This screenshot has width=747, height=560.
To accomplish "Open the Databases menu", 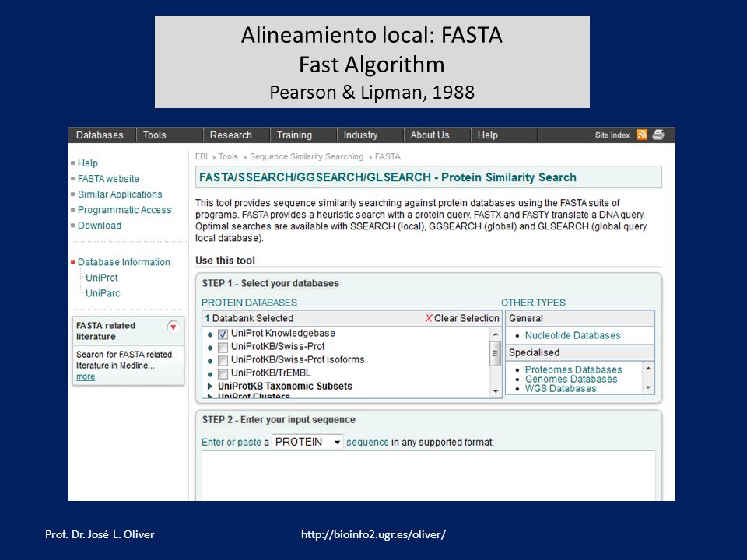I will click(100, 135).
